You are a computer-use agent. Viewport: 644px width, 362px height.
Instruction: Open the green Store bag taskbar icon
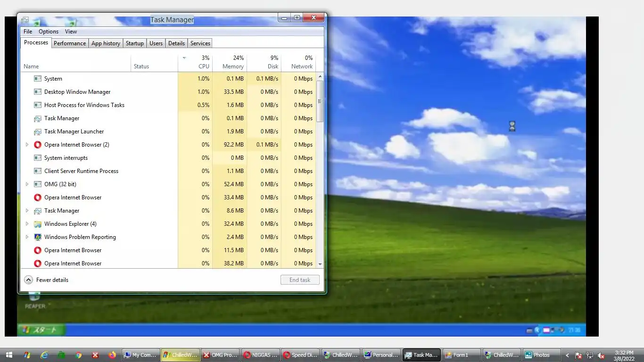pyautogui.click(x=62, y=355)
